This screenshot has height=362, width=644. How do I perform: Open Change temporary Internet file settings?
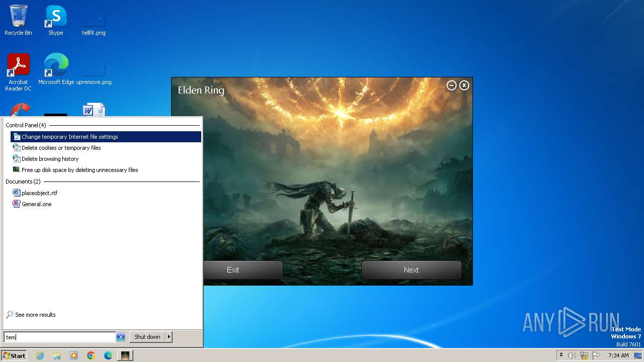(106, 137)
